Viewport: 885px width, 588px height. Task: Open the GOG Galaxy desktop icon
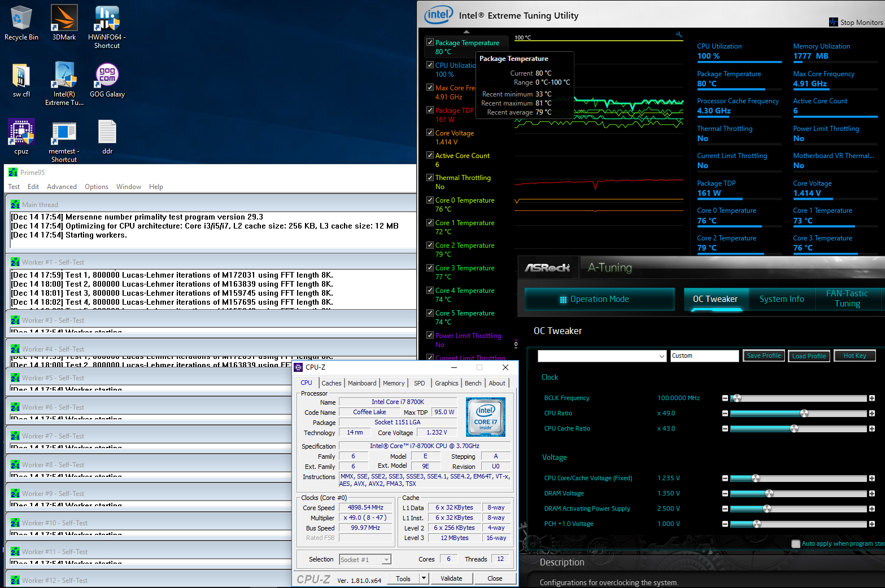click(107, 80)
